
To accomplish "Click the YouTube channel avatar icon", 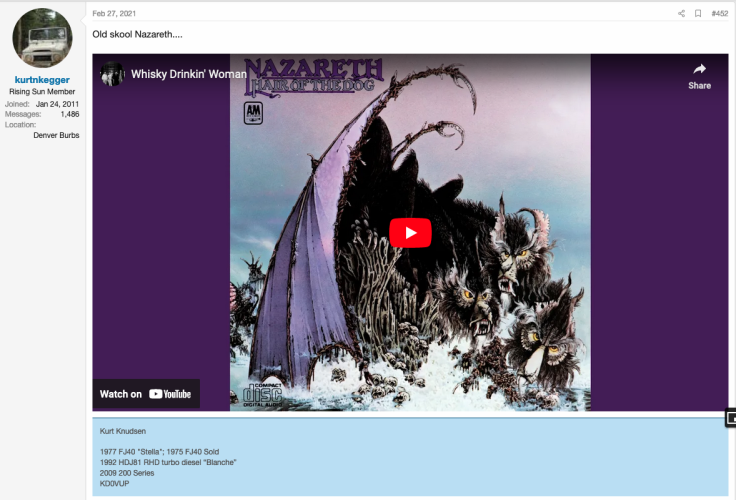I will (112, 74).
